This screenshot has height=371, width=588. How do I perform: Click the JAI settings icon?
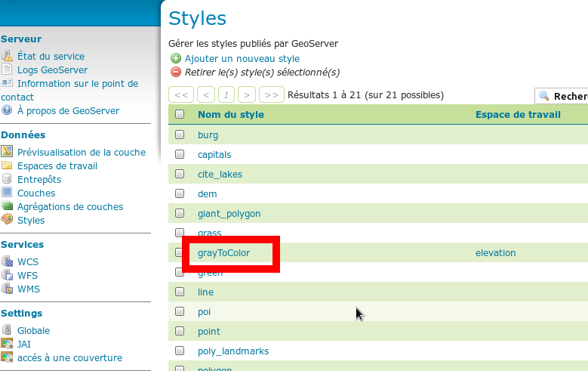pyautogui.click(x=7, y=343)
